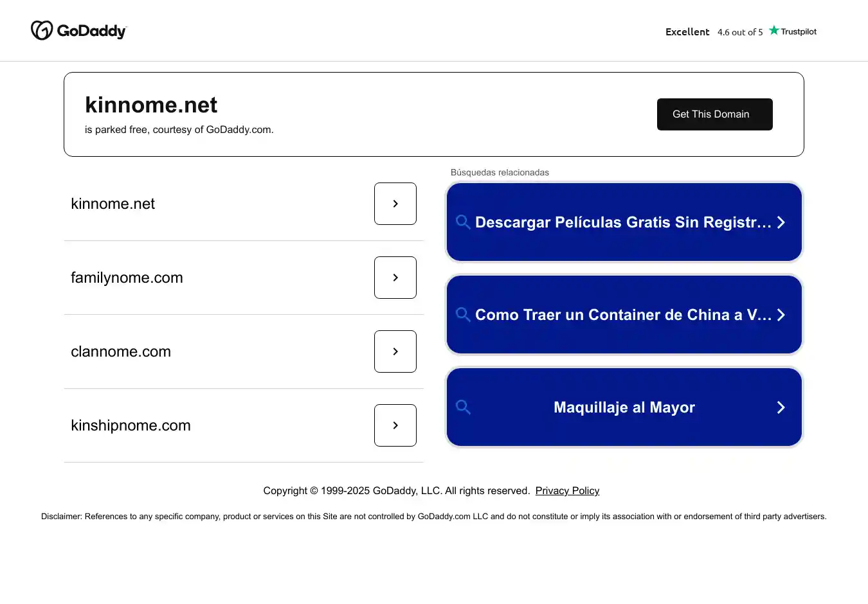This screenshot has height=604, width=868.
Task: Open arrow button next to kinshipnome.com
Action: point(395,425)
